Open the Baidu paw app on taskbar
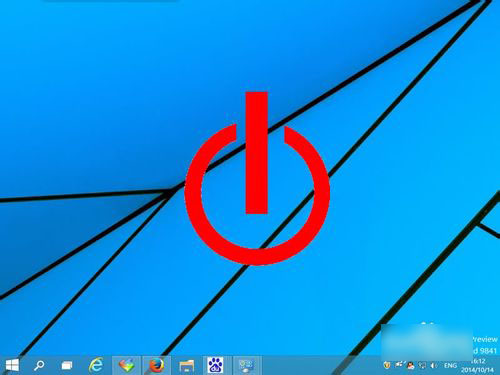 click(x=215, y=365)
